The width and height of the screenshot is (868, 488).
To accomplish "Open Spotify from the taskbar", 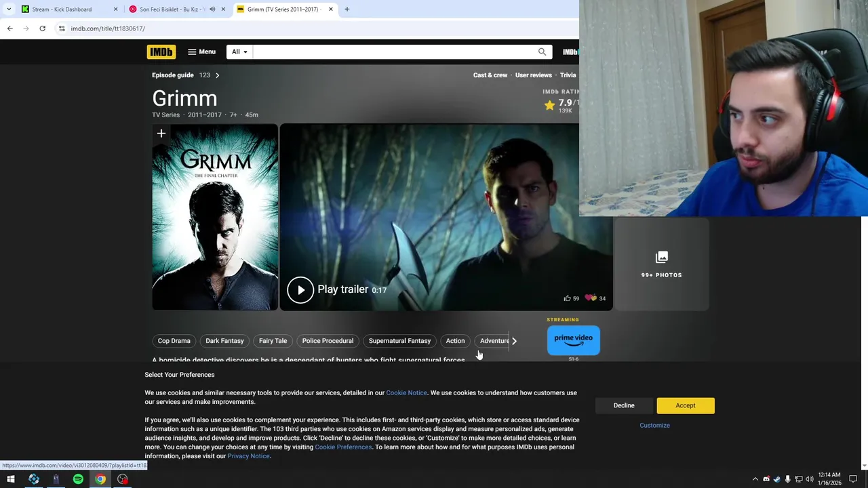I will click(78, 479).
